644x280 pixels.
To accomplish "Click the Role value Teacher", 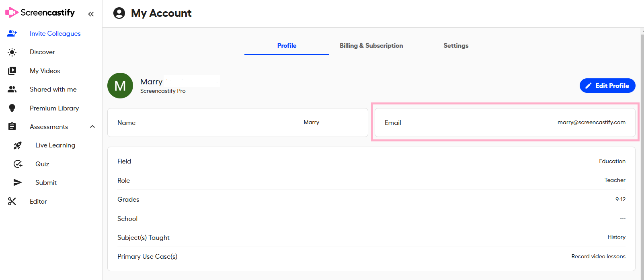I will click(615, 180).
